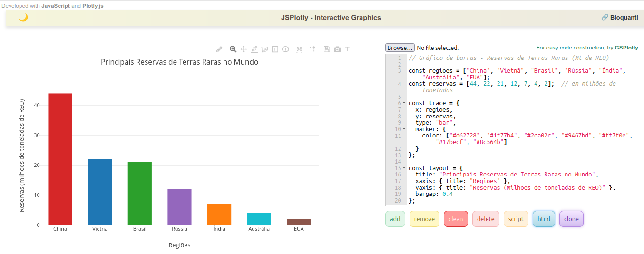
Task: Collapse the 'const layout' code block
Action: (404, 168)
